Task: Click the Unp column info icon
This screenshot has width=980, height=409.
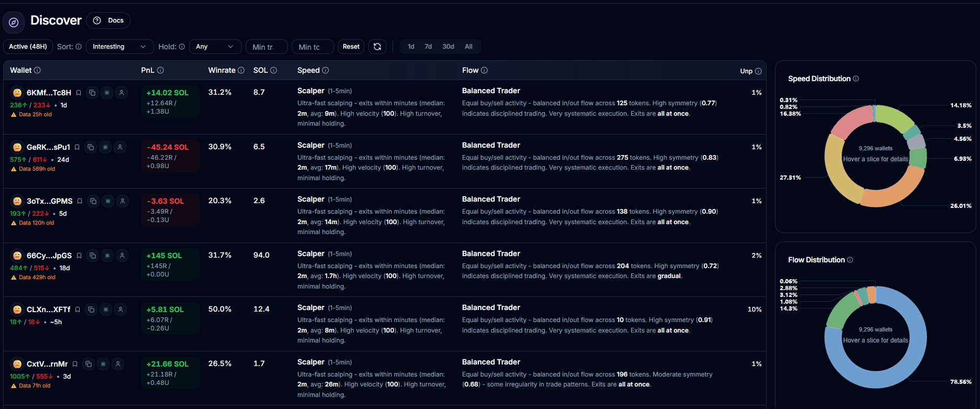Action: click(x=758, y=71)
